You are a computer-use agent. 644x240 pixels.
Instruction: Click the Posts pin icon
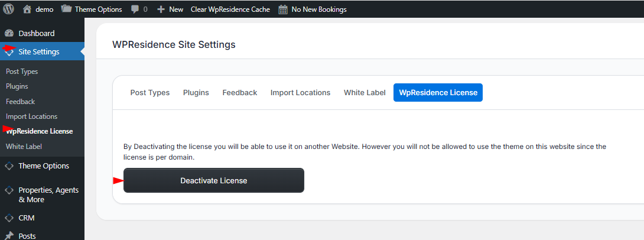(9, 236)
